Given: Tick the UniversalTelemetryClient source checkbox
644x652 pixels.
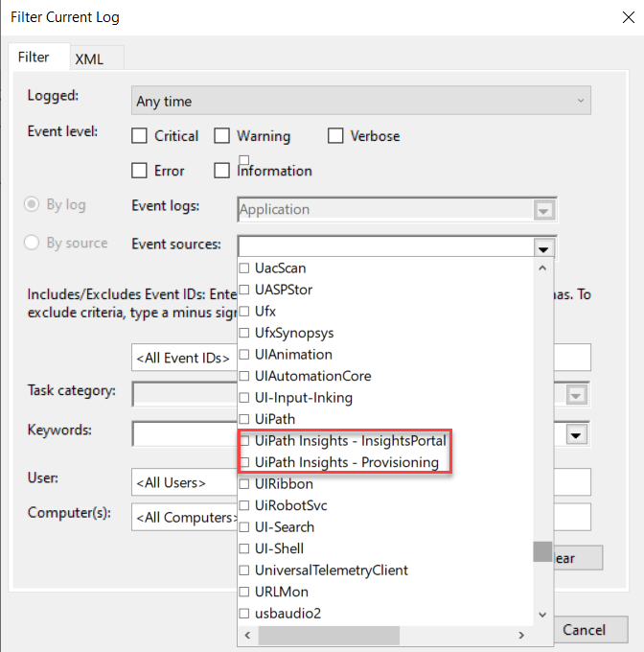Looking at the screenshot, I should click(x=244, y=570).
